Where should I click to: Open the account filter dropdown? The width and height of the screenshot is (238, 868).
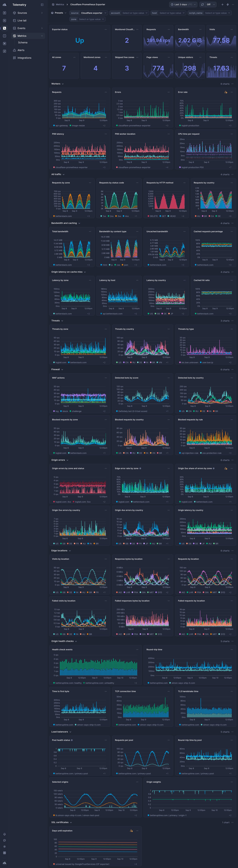[x=129, y=13]
